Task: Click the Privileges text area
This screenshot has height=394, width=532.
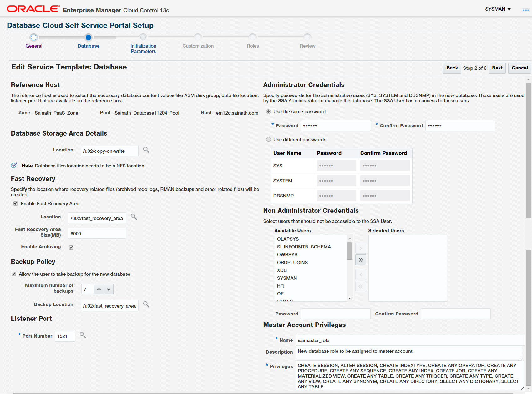Action: [410, 375]
